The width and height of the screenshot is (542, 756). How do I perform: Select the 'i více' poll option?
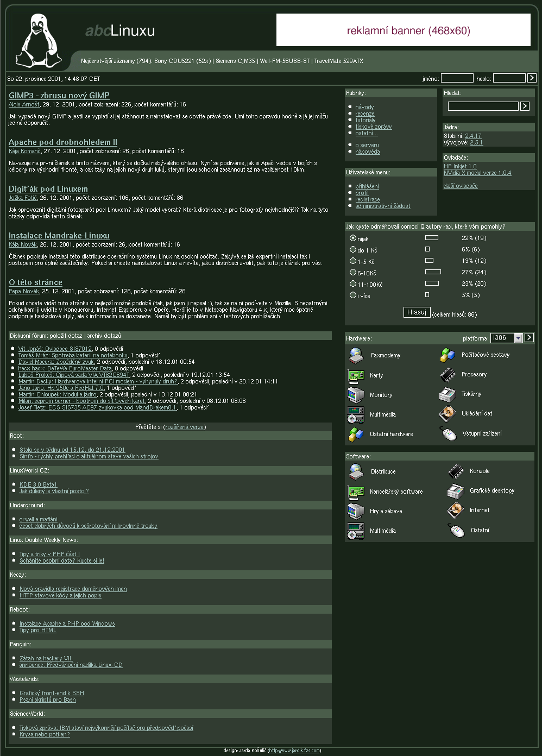point(353,295)
